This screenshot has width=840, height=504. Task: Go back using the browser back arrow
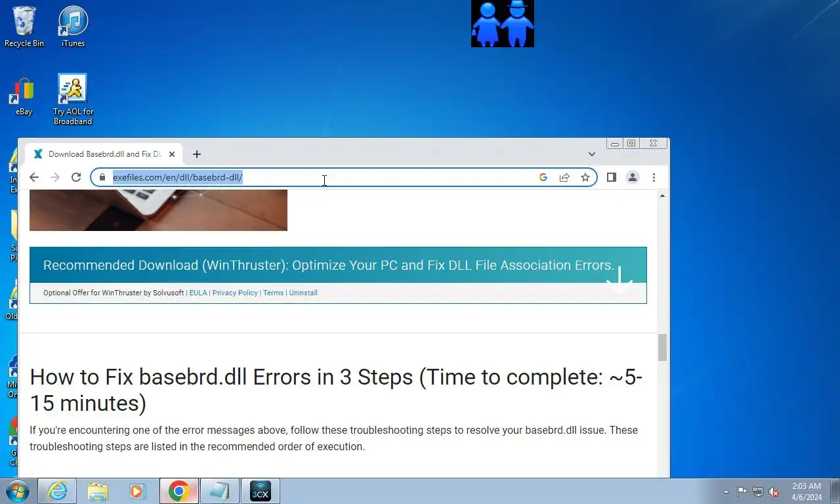pos(34,177)
